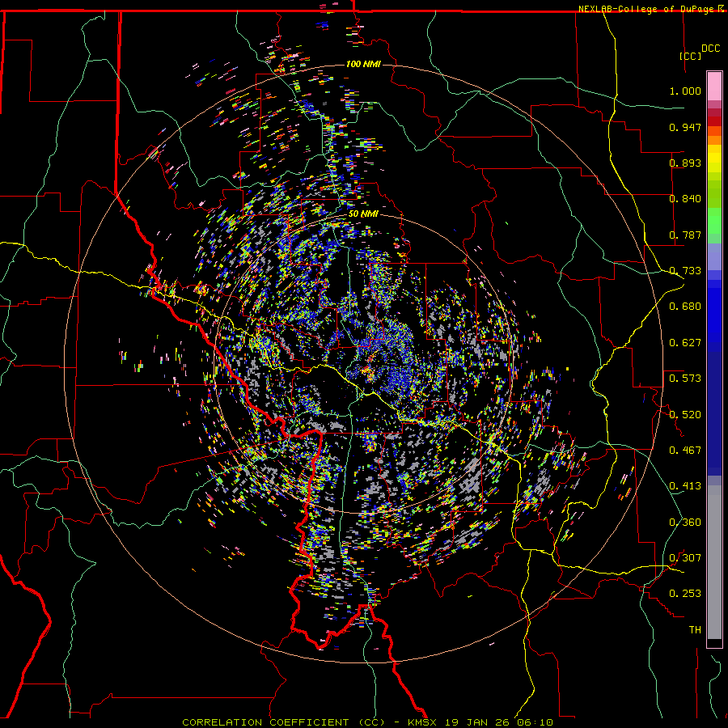This screenshot has width=728, height=728.
Task: Select the 0.360 legend value
Action: (685, 523)
